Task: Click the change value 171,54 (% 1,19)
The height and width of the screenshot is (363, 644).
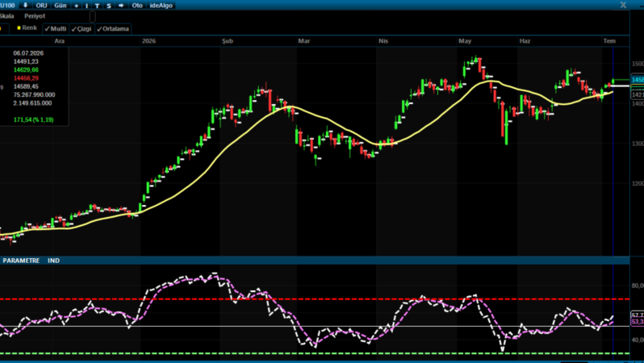Action: click(x=34, y=120)
